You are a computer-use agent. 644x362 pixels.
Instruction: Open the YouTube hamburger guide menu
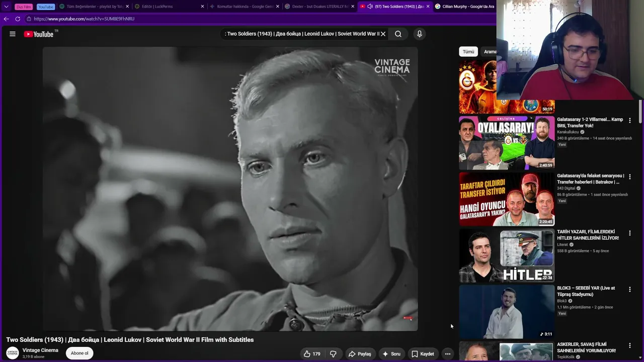pyautogui.click(x=13, y=34)
